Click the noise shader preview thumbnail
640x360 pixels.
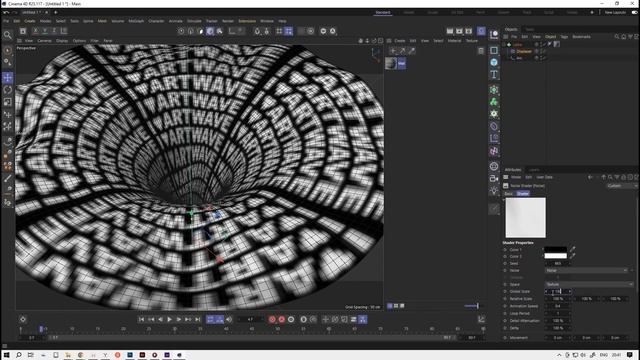(525, 218)
